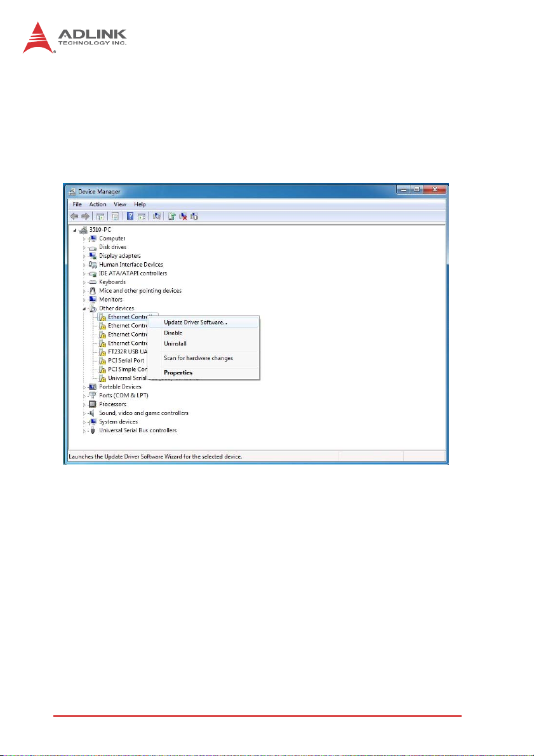Screen dimensions: 534x756
Task: Click the warning icon beside PCI Simple Com
Action: tap(102, 369)
